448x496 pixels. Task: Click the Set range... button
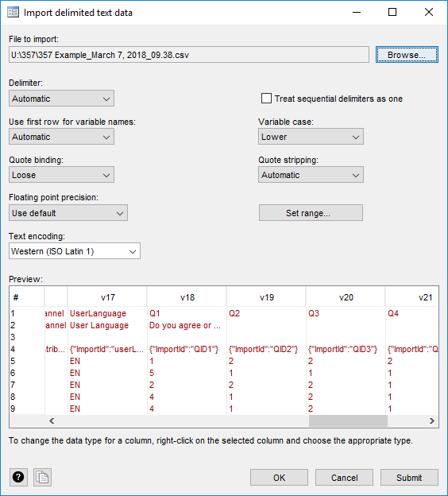pyautogui.click(x=311, y=213)
